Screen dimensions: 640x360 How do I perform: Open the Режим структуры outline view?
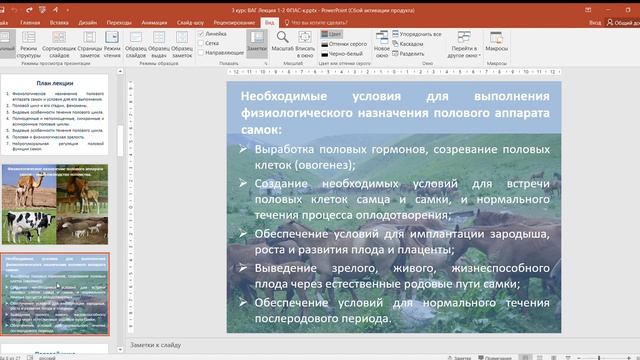click(x=29, y=44)
